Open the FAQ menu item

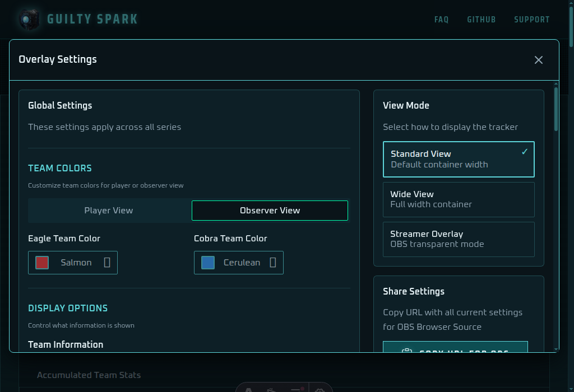tap(441, 20)
